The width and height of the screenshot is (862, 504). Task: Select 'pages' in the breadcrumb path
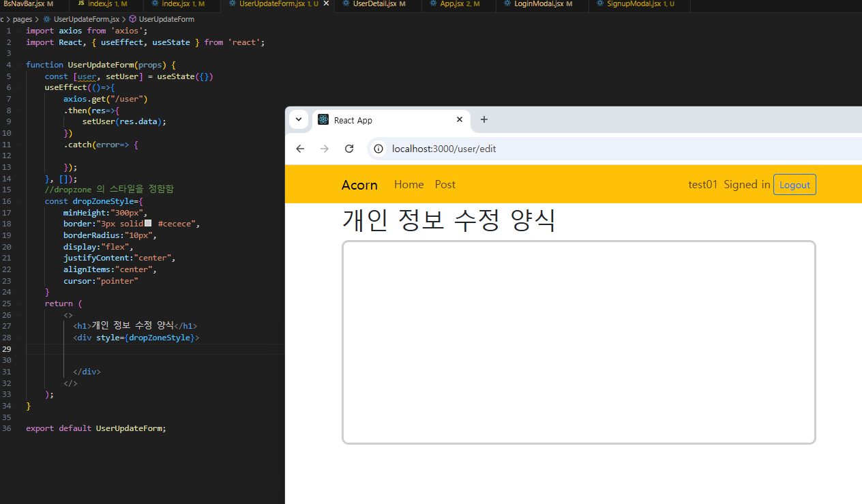pyautogui.click(x=23, y=19)
